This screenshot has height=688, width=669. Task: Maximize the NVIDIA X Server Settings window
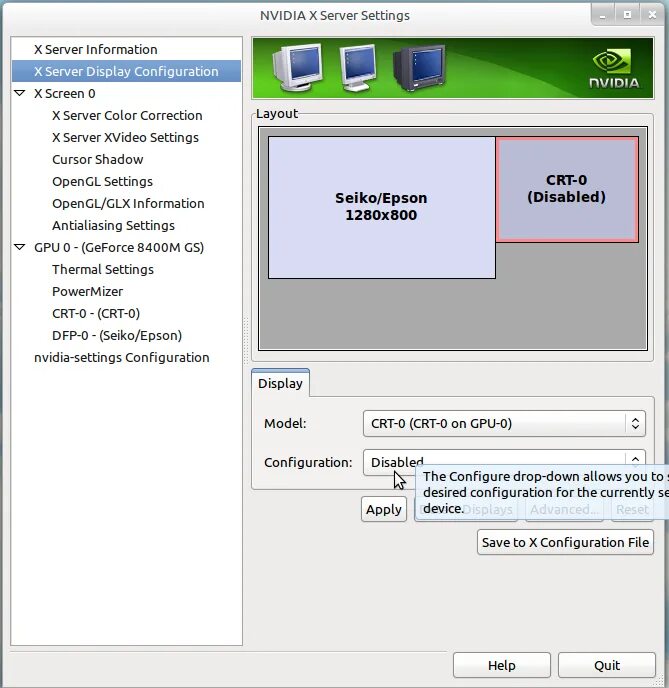tap(627, 15)
